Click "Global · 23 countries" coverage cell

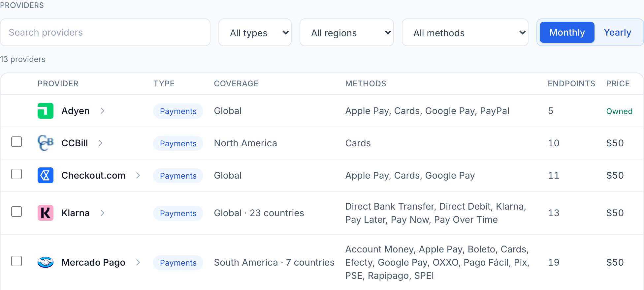click(259, 213)
